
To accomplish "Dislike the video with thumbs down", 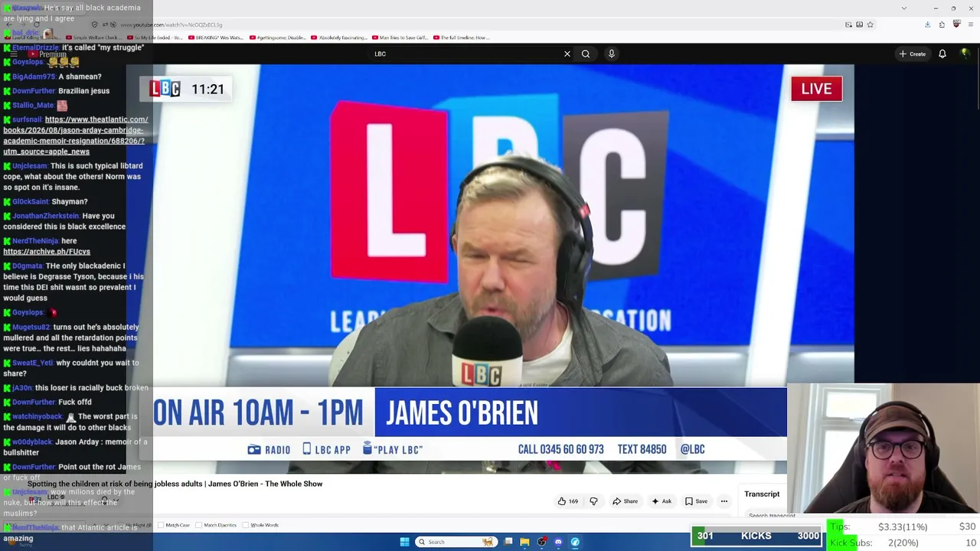I will (593, 501).
